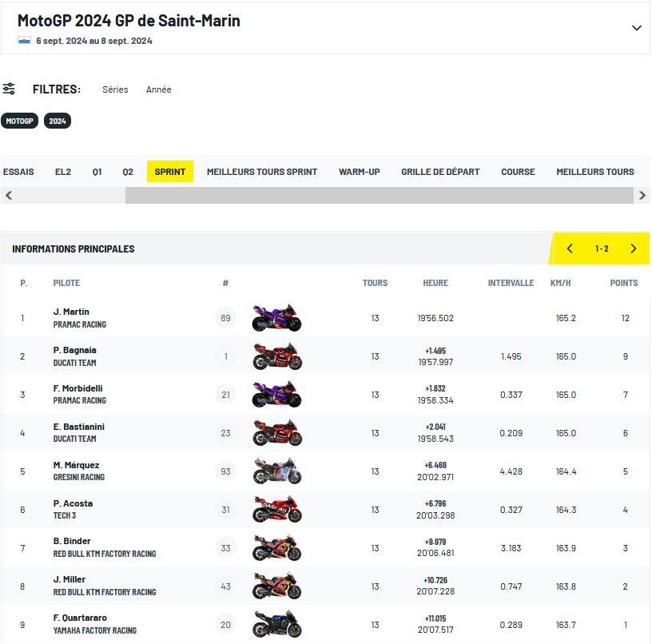Click the filter sliders icon beside FILTRES
The height and width of the screenshot is (644, 652).
[x=9, y=89]
